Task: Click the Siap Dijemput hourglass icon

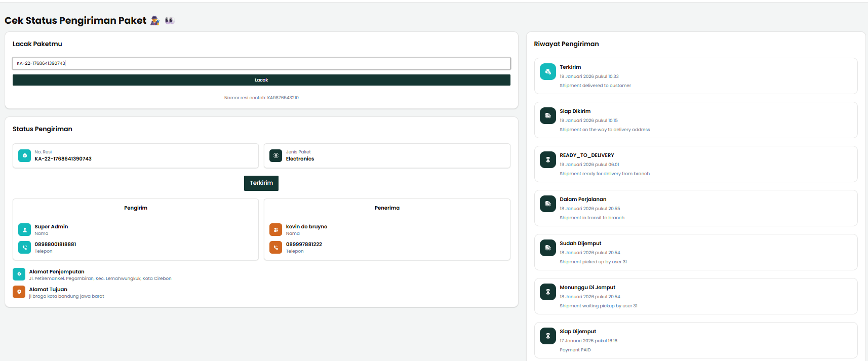Action: 548,336
